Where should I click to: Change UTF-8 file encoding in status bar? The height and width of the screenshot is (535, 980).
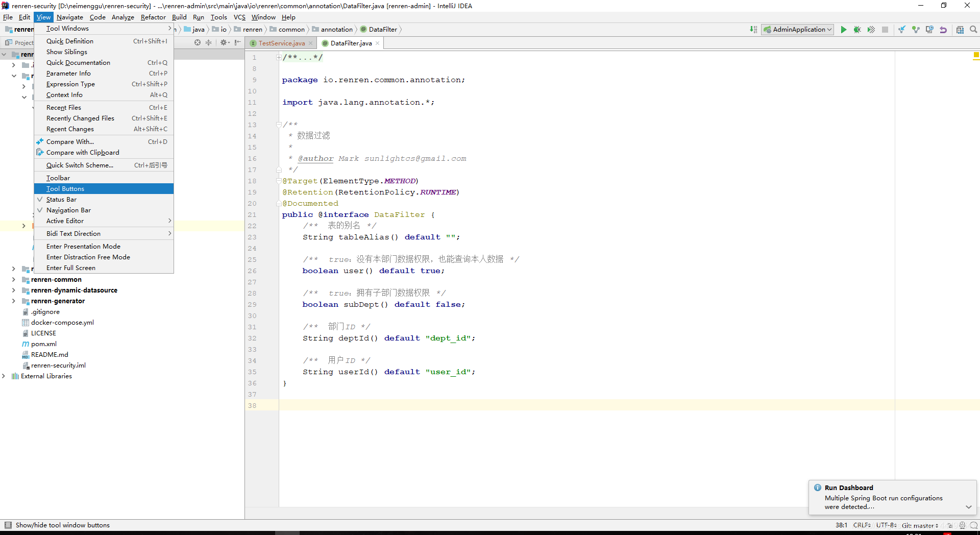(887, 525)
